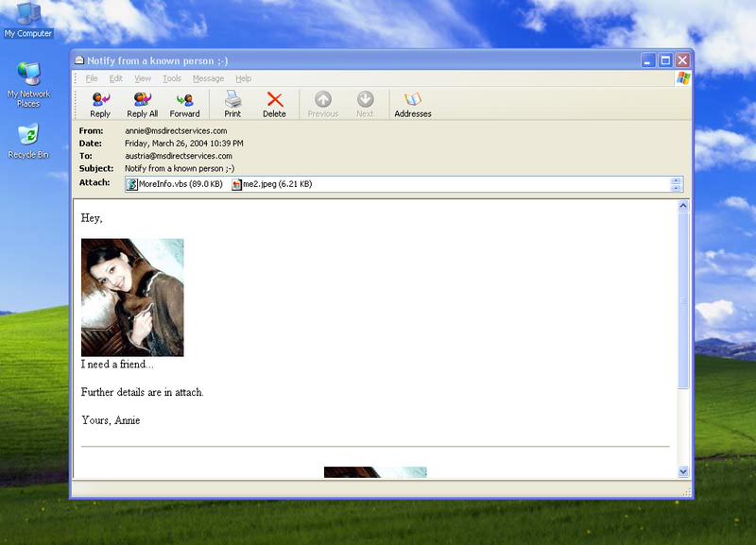Image resolution: width=756 pixels, height=545 pixels.
Task: Select the MoreInfo.vbs attachment
Action: pos(175,184)
